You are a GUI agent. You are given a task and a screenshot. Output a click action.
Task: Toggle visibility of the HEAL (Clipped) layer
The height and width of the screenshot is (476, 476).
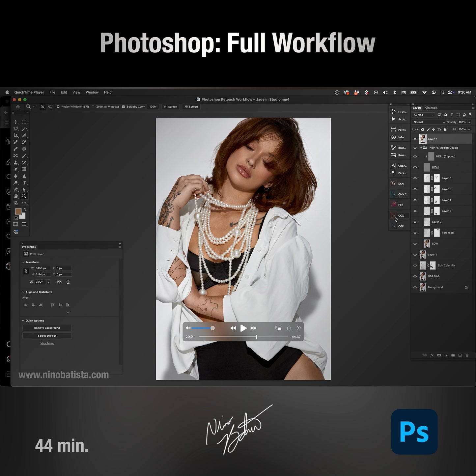[x=415, y=156]
